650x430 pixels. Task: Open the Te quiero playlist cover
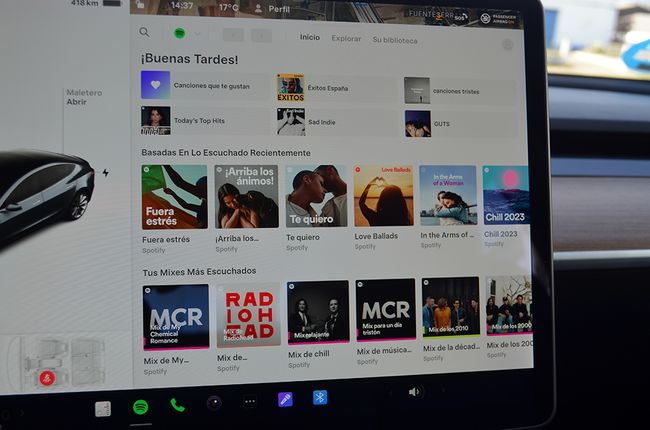pyautogui.click(x=316, y=196)
